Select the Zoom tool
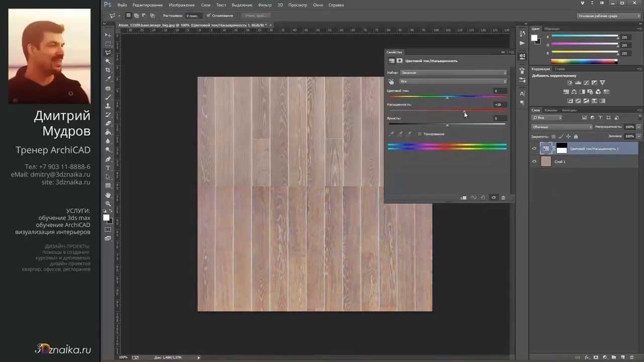This screenshot has width=644, height=362. [x=108, y=203]
